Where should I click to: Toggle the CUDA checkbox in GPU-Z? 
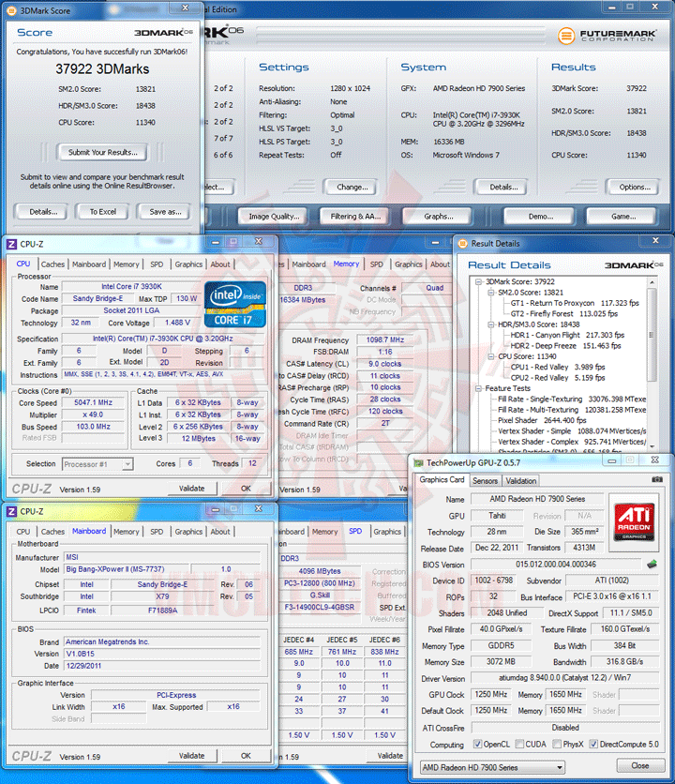[x=519, y=744]
